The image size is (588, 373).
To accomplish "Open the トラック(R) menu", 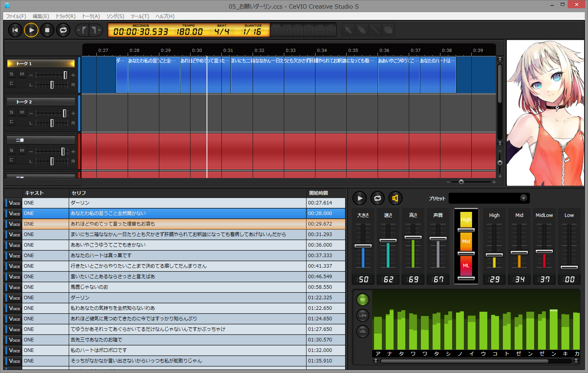I will (x=66, y=16).
